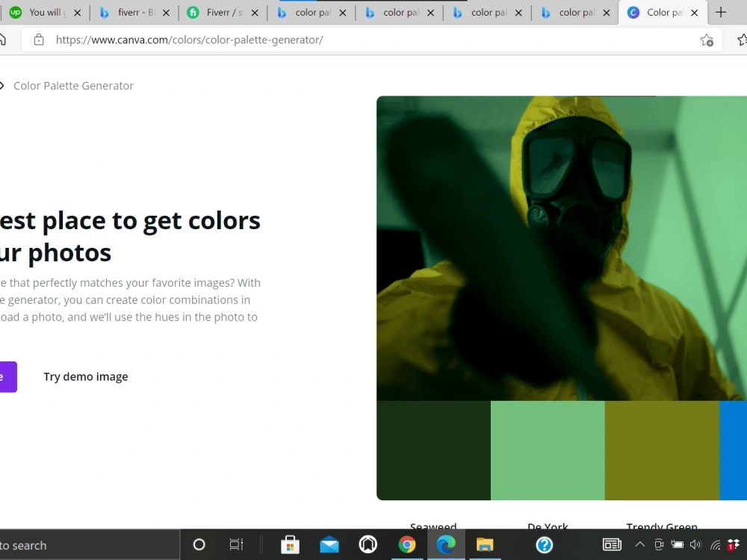Open a new browser tab with the plus button
747x560 pixels.
click(x=720, y=12)
